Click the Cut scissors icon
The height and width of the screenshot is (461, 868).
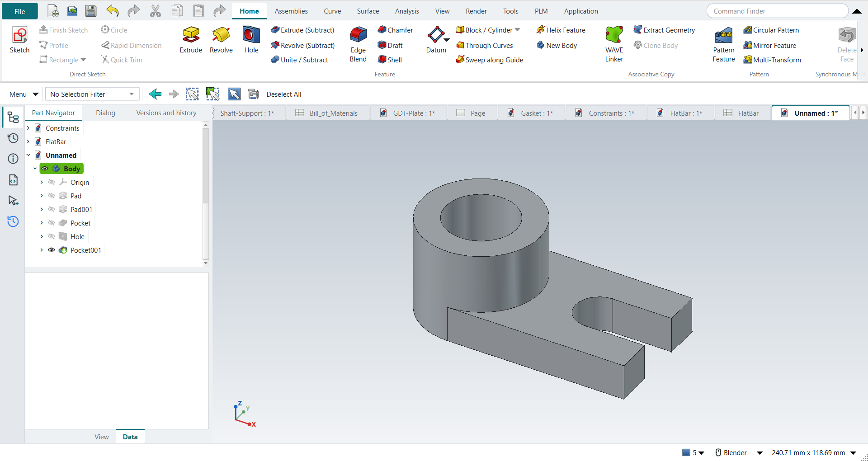pos(156,11)
